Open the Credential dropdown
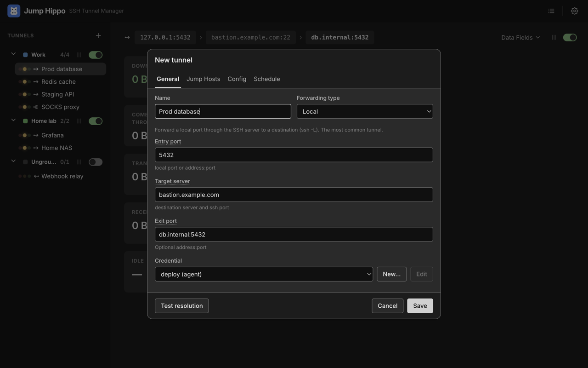The height and width of the screenshot is (368, 588). pos(264,274)
